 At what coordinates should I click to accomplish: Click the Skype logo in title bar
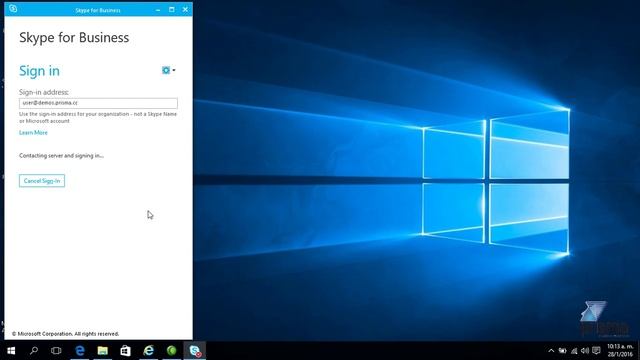coord(13,9)
